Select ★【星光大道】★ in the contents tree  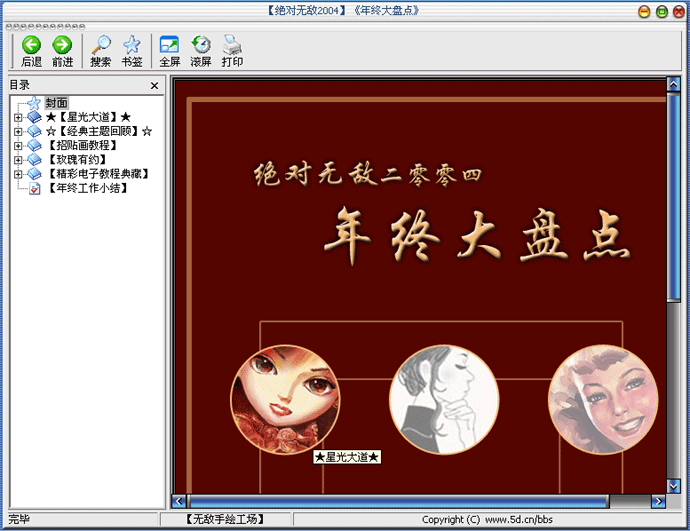tap(88, 117)
